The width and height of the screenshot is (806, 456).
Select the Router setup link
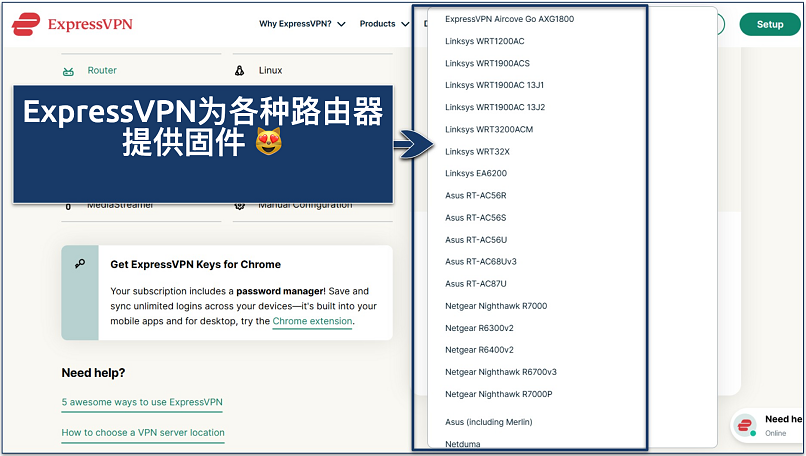pos(102,71)
